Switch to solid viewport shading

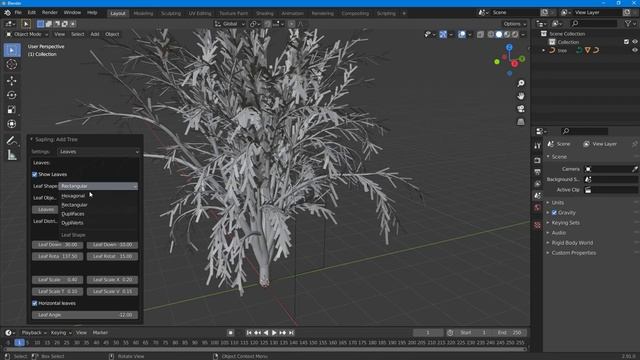pyautogui.click(x=499, y=35)
